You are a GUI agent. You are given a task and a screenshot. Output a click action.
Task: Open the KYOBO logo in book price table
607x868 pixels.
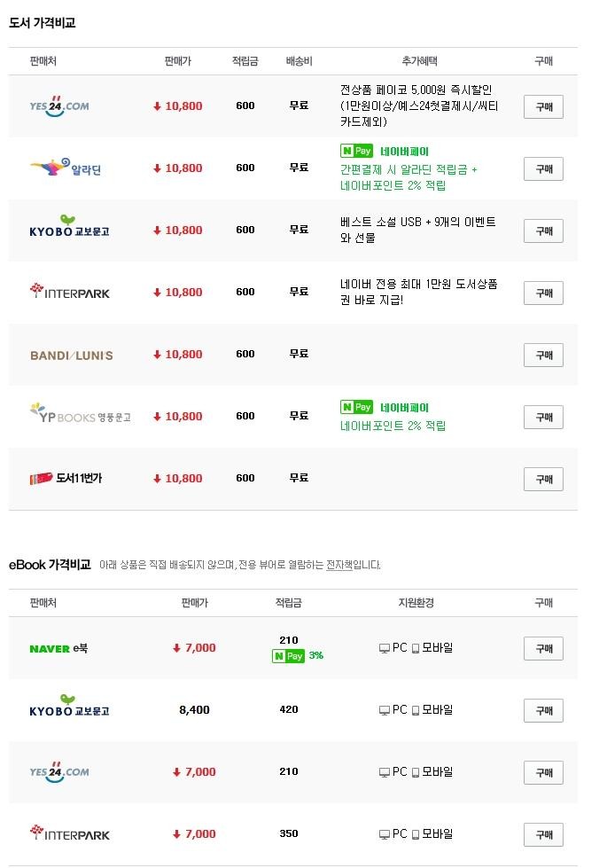69,226
